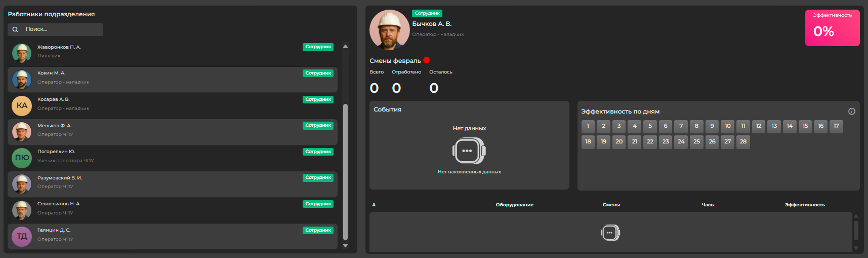868x258 pixels.
Task: Select employee Жаворонков П. А.
Action: (x=152, y=52)
